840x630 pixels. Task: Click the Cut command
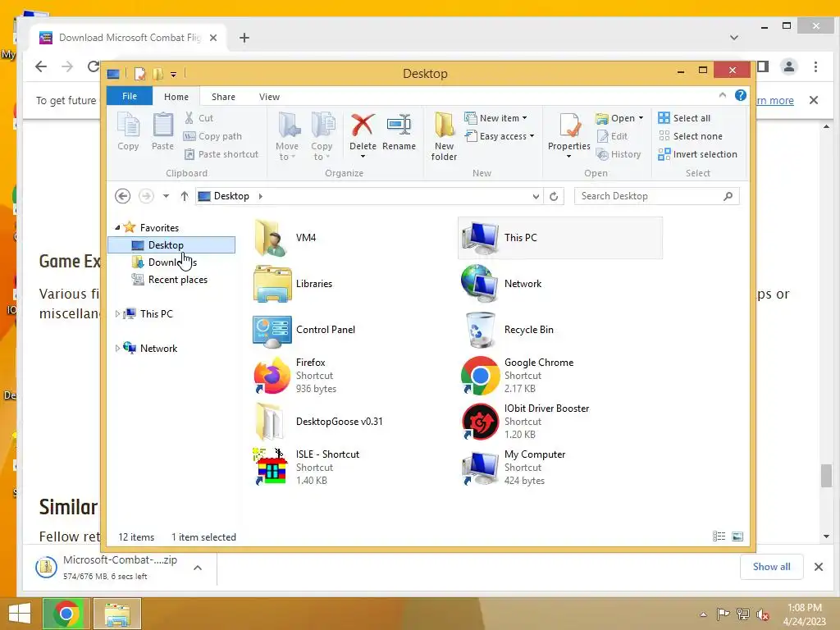(199, 118)
